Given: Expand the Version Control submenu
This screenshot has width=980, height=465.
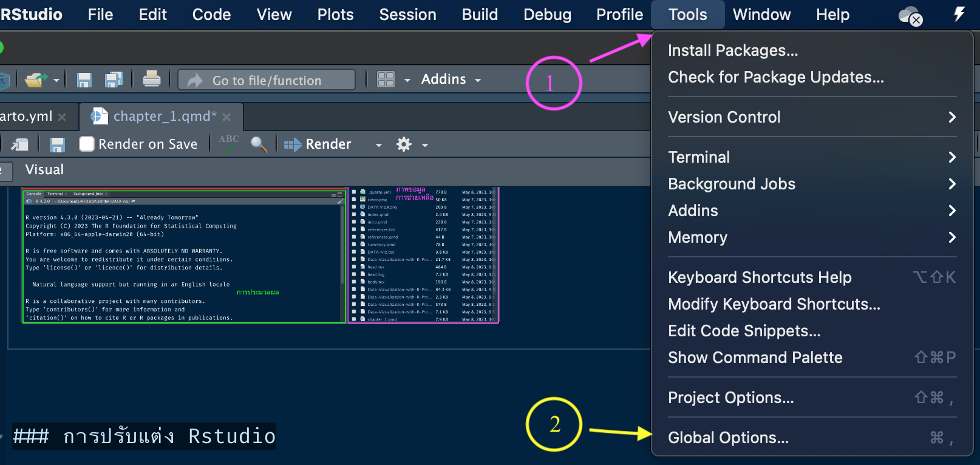Looking at the screenshot, I should (x=811, y=117).
